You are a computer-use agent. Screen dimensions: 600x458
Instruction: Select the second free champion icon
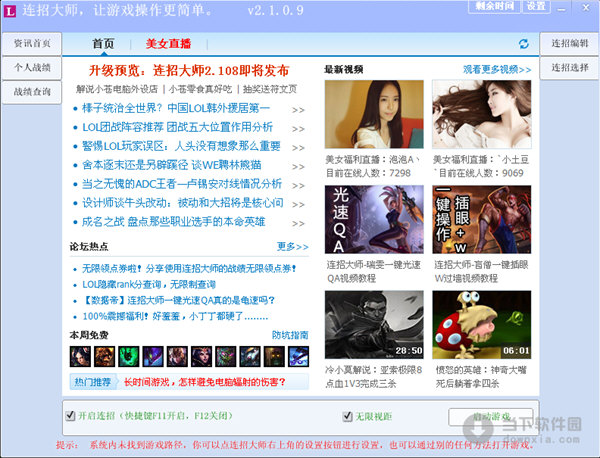tap(104, 356)
